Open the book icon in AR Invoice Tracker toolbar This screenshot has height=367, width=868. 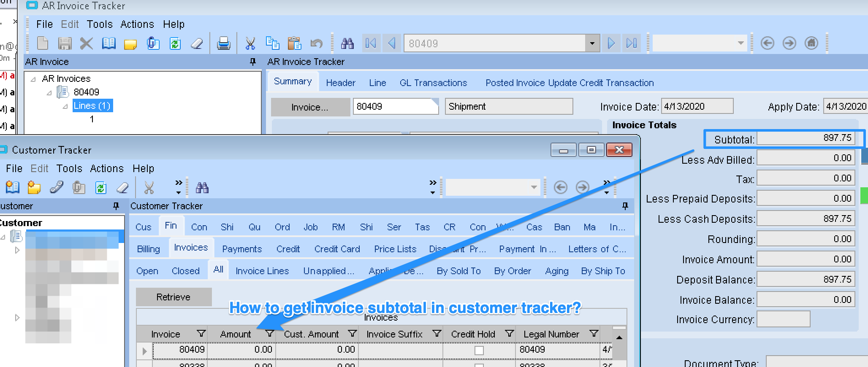point(108,43)
